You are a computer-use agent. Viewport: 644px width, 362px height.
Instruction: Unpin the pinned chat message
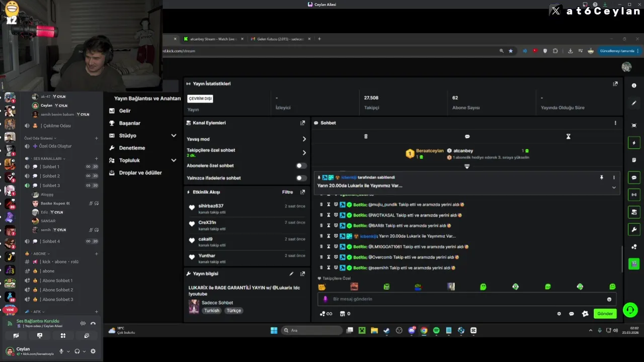coord(601,177)
